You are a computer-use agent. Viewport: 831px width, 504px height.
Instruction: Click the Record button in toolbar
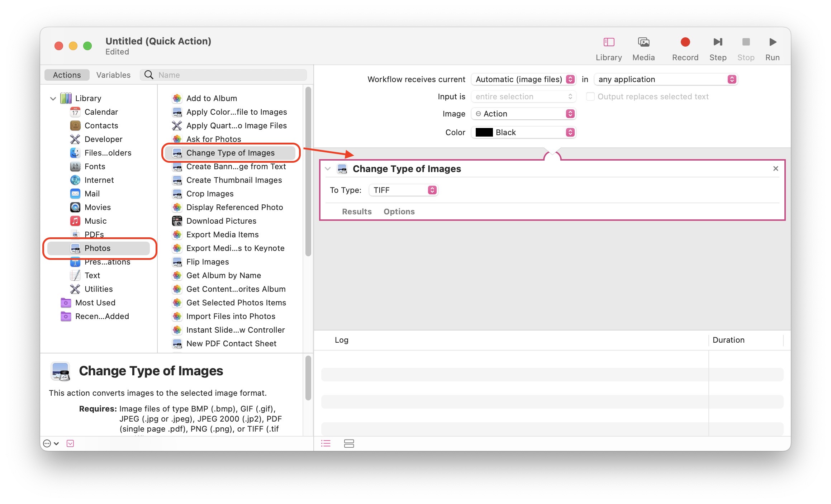pos(685,43)
